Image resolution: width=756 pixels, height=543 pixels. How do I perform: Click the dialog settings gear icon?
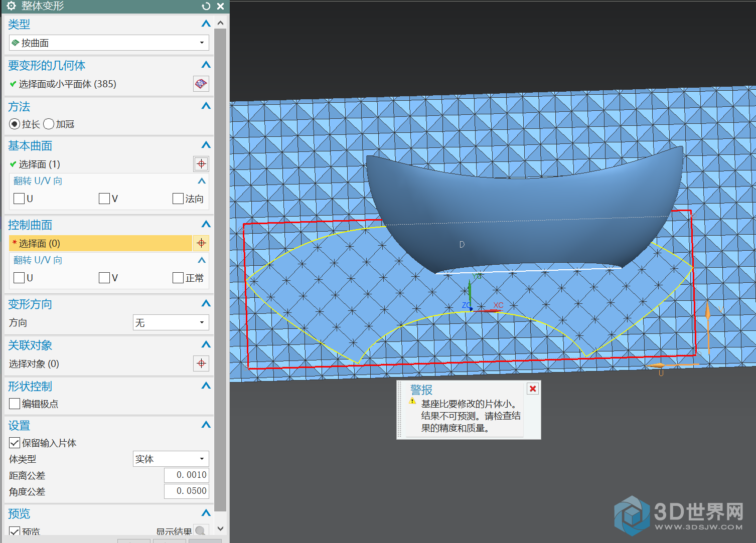pyautogui.click(x=11, y=6)
